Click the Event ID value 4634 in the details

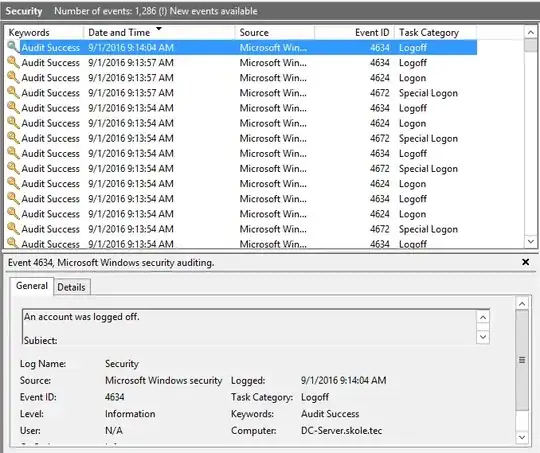pyautogui.click(x=114, y=397)
